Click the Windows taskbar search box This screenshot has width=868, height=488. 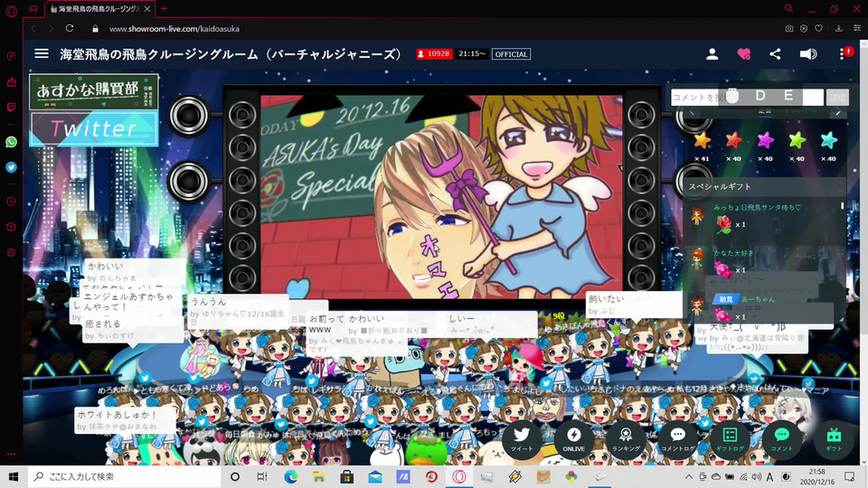click(124, 476)
